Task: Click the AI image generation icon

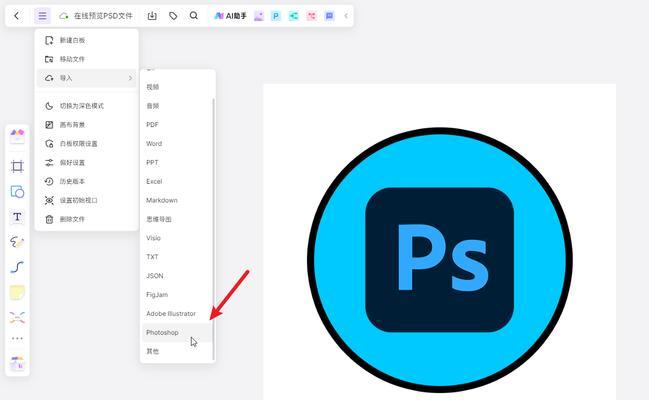Action: (x=259, y=16)
